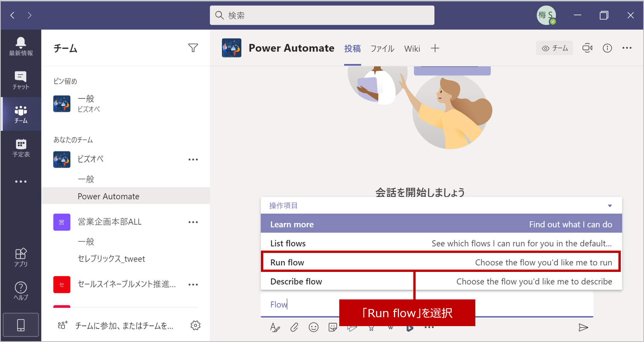Open channel more options ellipsis
This screenshot has width=644, height=342.
point(627,48)
